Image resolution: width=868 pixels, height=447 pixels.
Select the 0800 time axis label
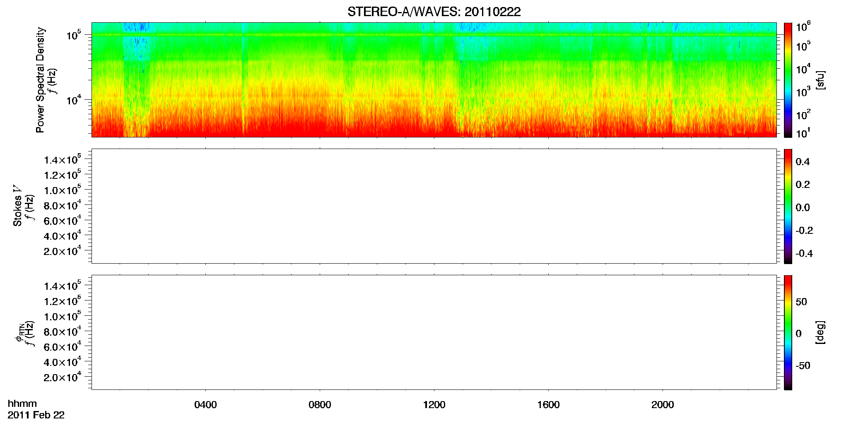click(320, 405)
